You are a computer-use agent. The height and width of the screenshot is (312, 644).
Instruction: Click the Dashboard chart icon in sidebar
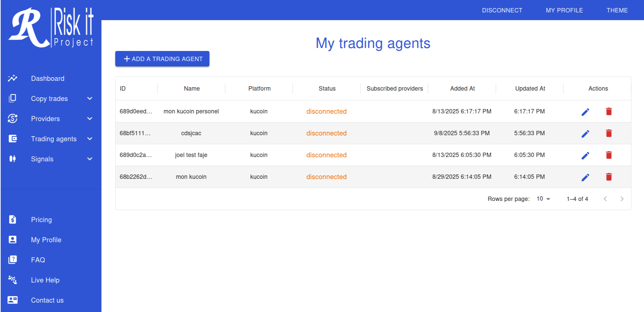(13, 78)
